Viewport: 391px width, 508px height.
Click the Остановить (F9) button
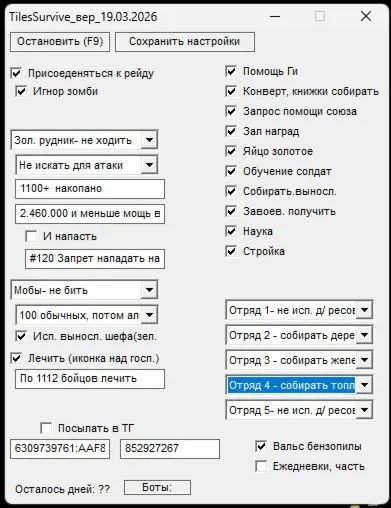tap(60, 42)
